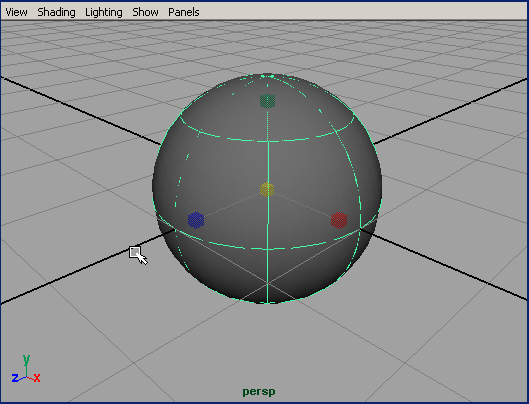
Task: Click the red X letter of axis indicator
Action: (x=37, y=378)
